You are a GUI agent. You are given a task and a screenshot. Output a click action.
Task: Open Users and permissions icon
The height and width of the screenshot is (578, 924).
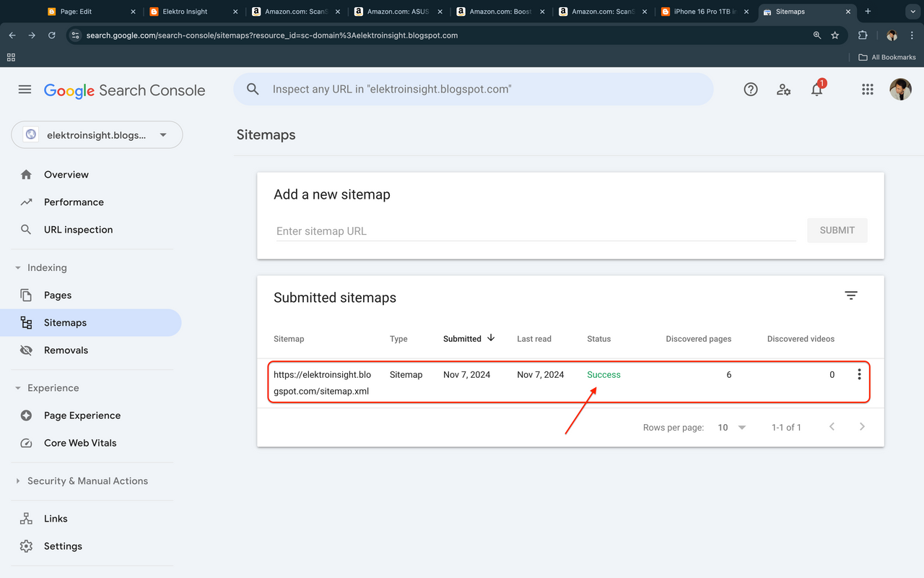coord(783,90)
